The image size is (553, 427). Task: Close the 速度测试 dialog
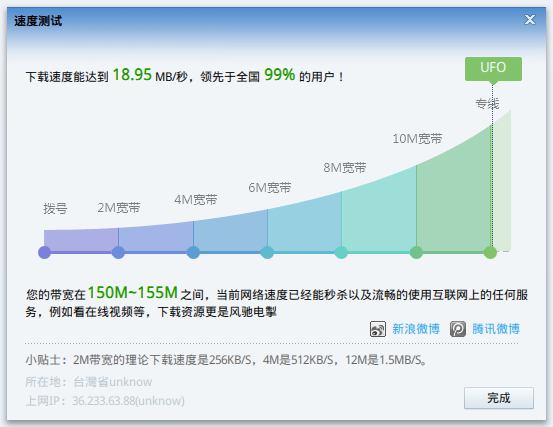click(530, 20)
